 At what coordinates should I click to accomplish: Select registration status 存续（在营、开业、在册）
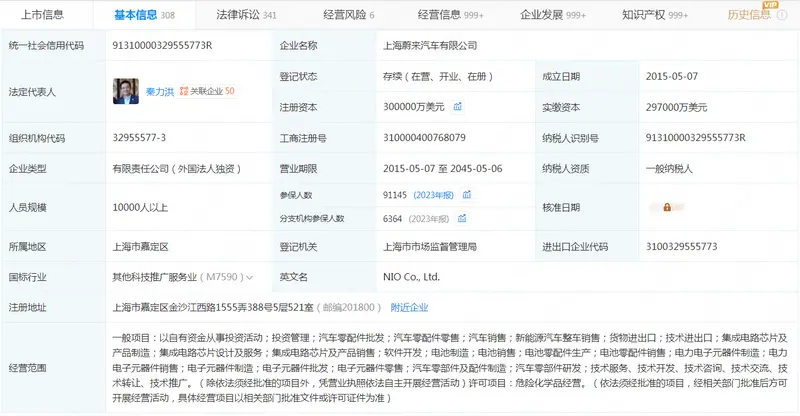tap(438, 77)
